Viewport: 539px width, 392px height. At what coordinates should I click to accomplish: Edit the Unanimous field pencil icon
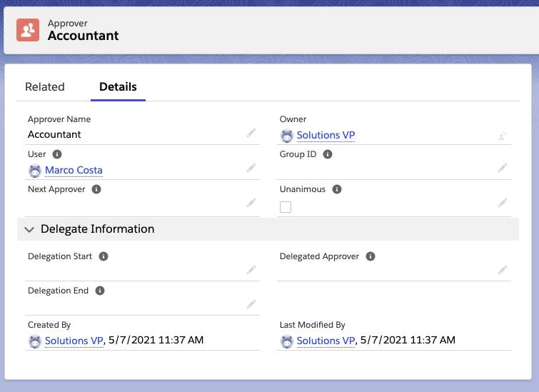click(503, 203)
